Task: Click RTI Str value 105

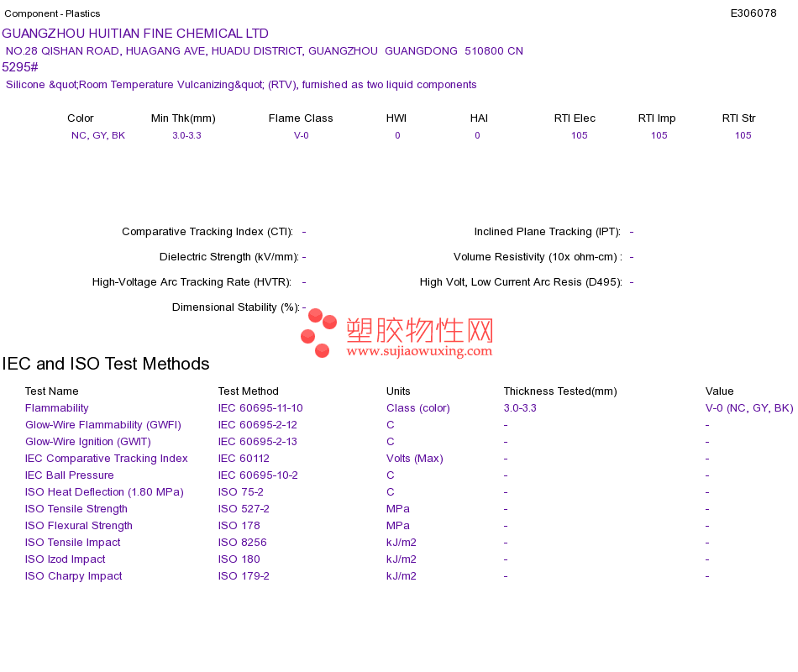Action: click(x=743, y=135)
